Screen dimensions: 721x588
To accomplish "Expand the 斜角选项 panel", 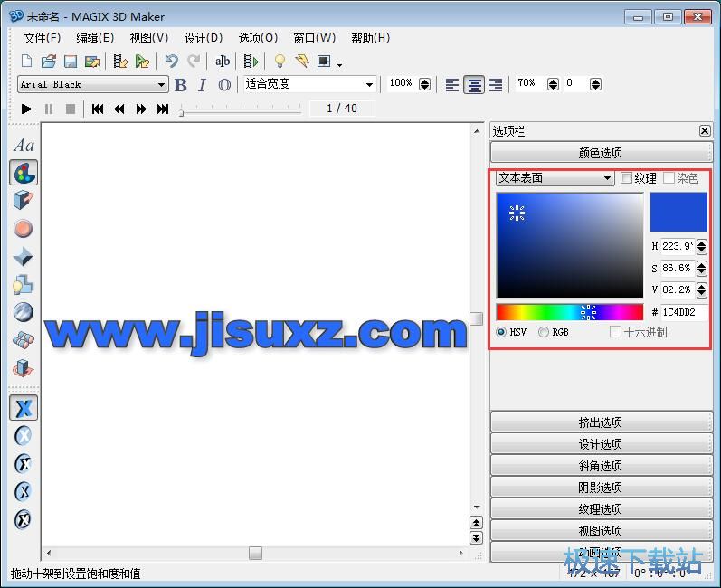I will point(601,465).
